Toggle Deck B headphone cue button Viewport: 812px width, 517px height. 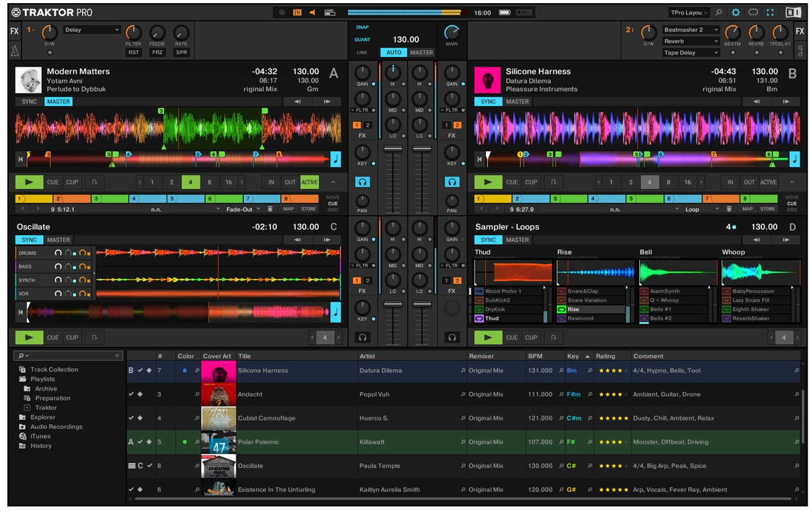[x=452, y=182]
